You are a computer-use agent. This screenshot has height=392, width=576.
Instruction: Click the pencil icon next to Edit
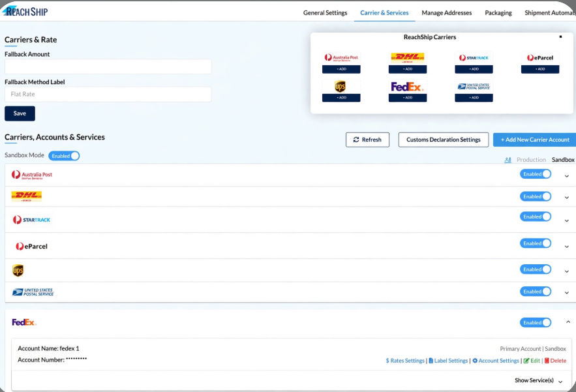tap(526, 361)
